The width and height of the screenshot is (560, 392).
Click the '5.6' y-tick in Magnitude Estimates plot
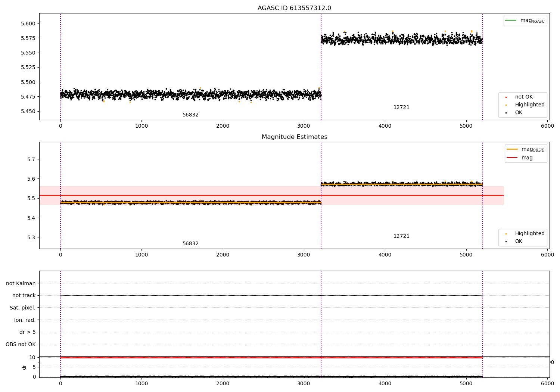tap(31, 179)
